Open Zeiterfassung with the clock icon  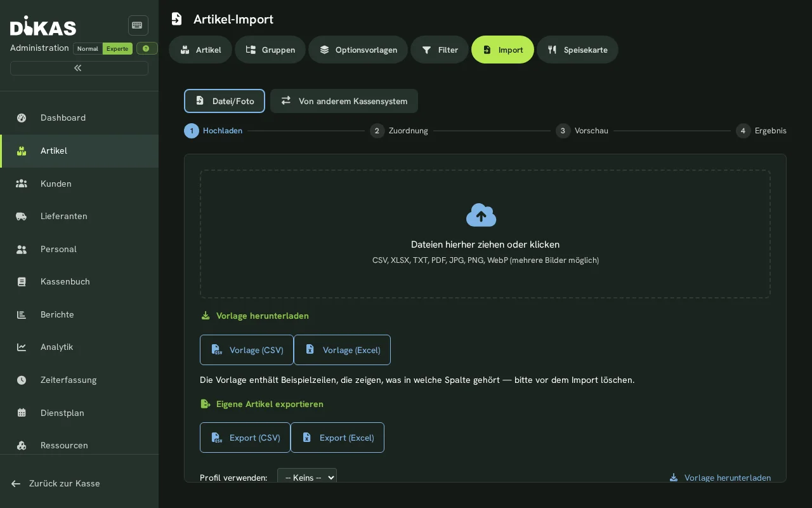pyautogui.click(x=79, y=380)
